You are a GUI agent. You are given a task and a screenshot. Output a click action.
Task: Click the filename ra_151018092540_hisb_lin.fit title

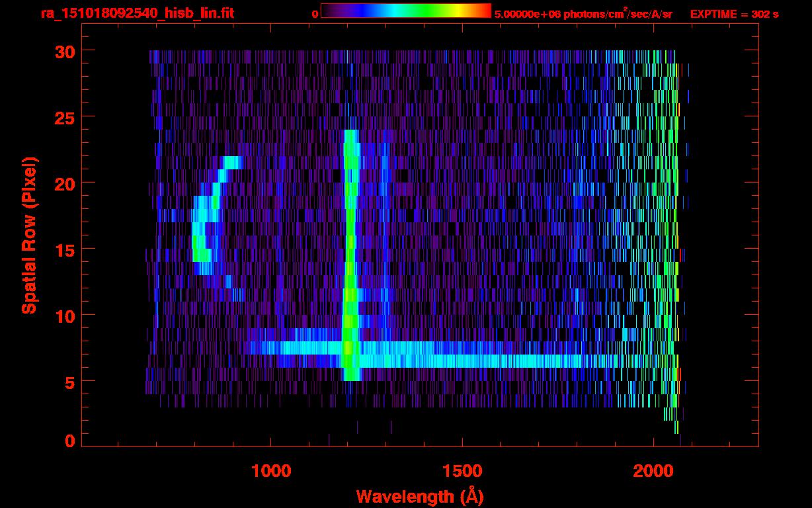point(137,13)
